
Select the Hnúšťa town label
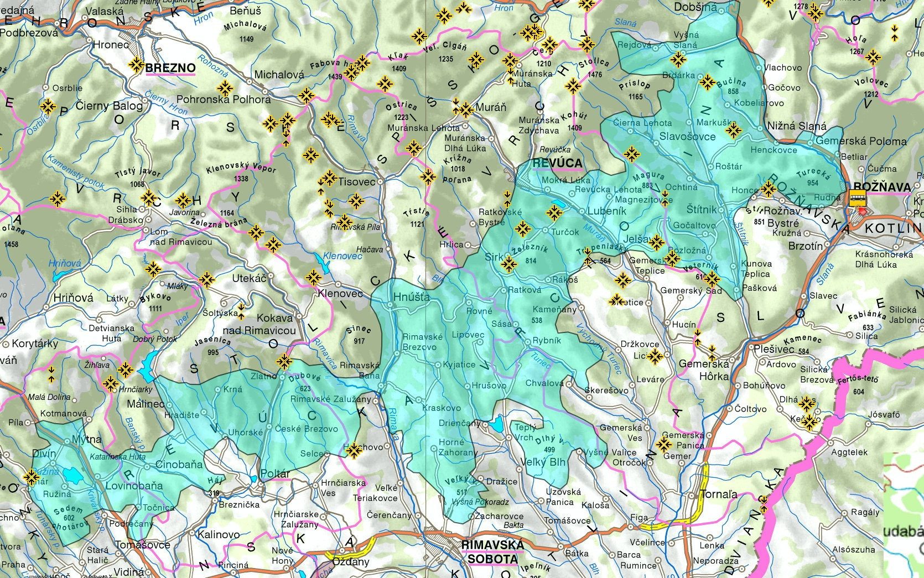pos(411,297)
